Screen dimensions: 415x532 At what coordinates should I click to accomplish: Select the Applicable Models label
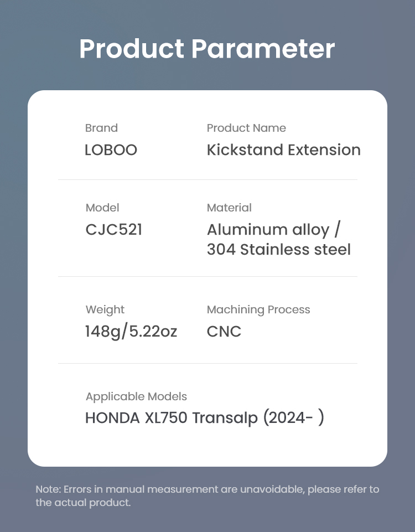136,396
